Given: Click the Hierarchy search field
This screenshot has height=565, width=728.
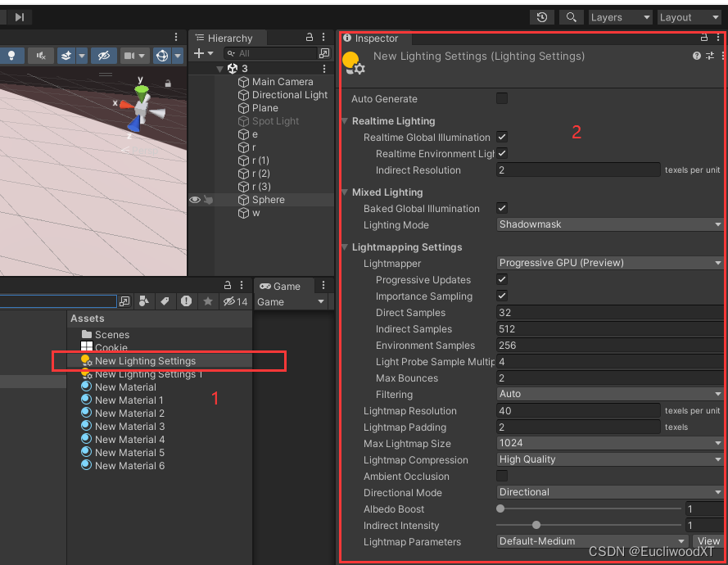Looking at the screenshot, I should pos(271,53).
